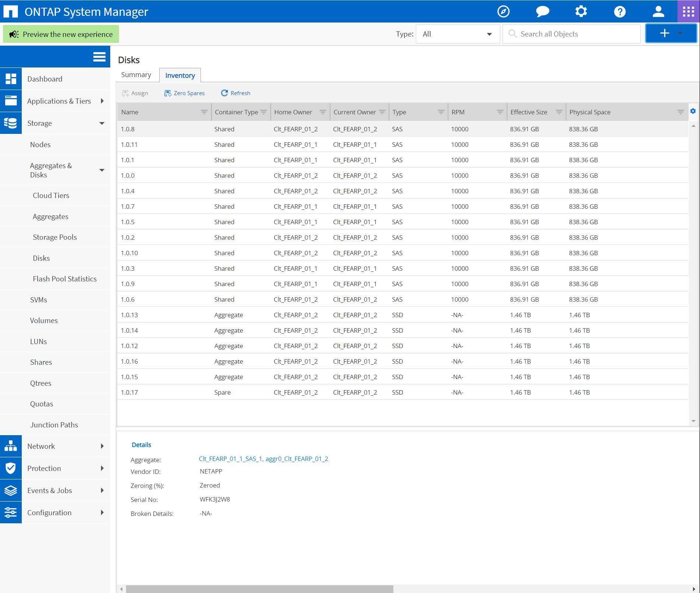Click the NetApp logo icon
The height and width of the screenshot is (593, 700).
click(11, 11)
